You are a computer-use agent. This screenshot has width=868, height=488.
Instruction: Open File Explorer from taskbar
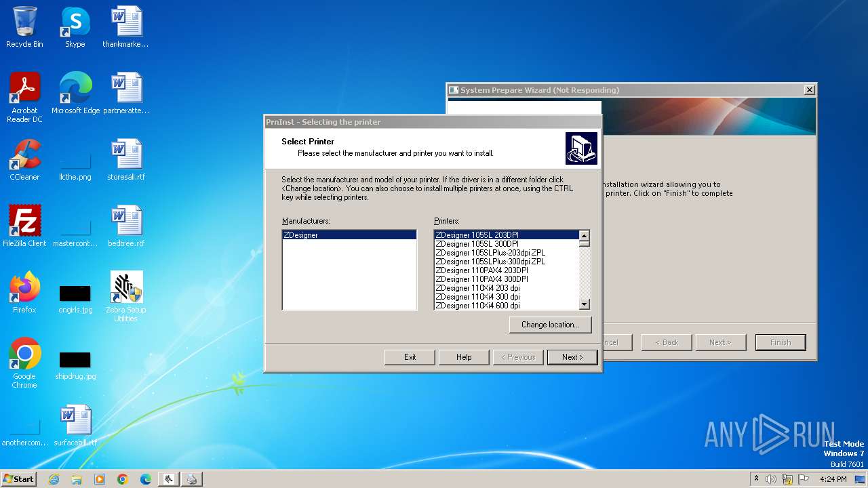pos(77,479)
